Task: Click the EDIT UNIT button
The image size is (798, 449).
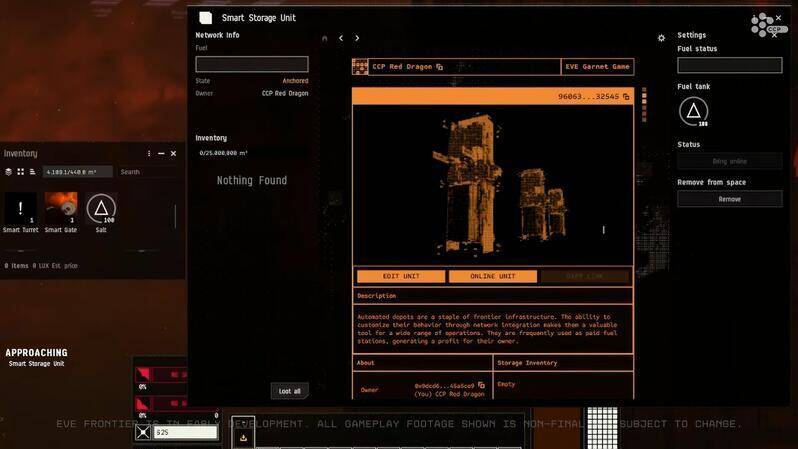Action: pyautogui.click(x=401, y=276)
